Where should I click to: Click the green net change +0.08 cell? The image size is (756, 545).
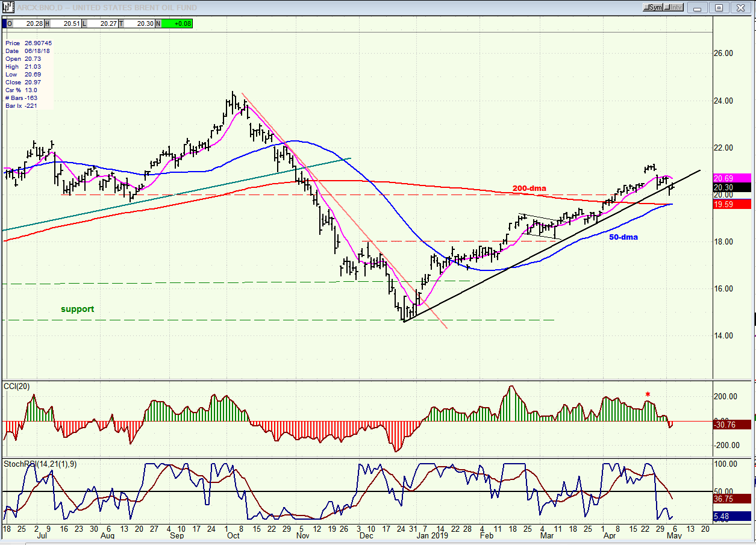pos(177,23)
